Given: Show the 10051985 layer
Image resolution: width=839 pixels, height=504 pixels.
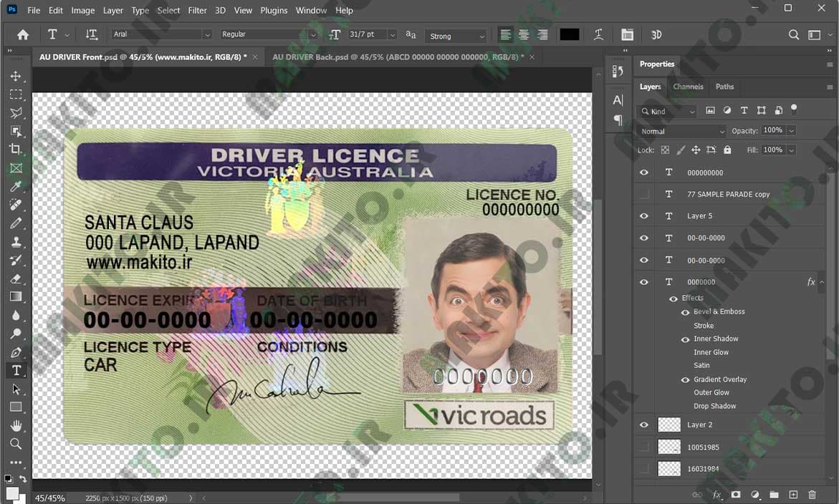Looking at the screenshot, I should point(643,447).
